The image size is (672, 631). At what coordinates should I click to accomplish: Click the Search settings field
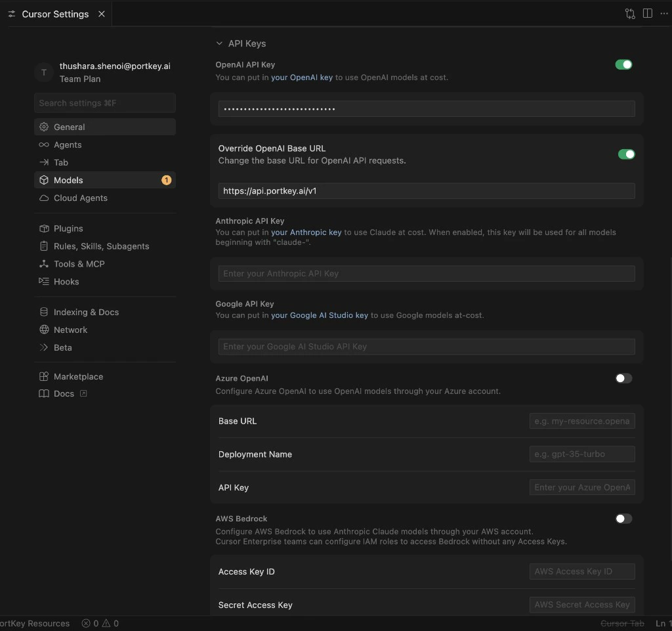tap(105, 103)
